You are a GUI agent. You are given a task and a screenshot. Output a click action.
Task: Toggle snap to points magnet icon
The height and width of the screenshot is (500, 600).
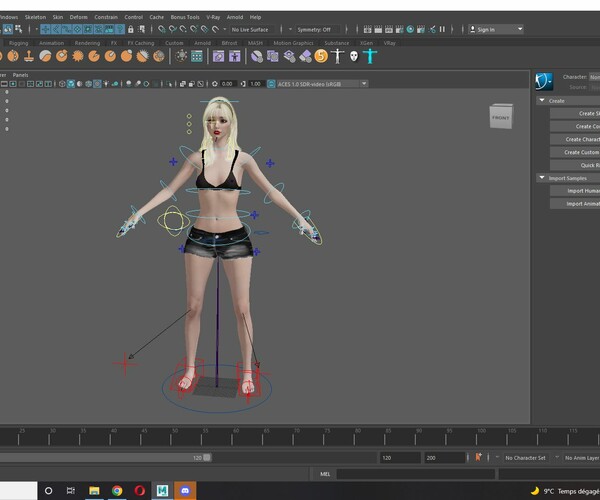point(183,29)
